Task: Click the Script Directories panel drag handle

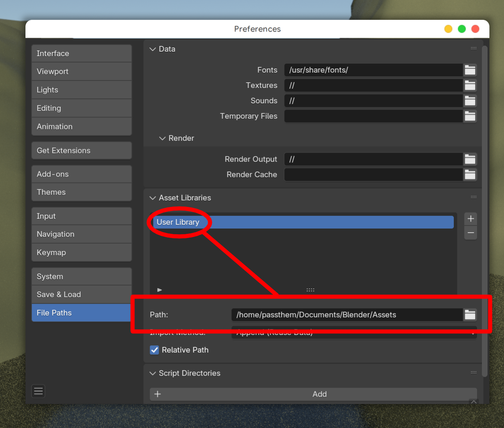Action: click(474, 373)
